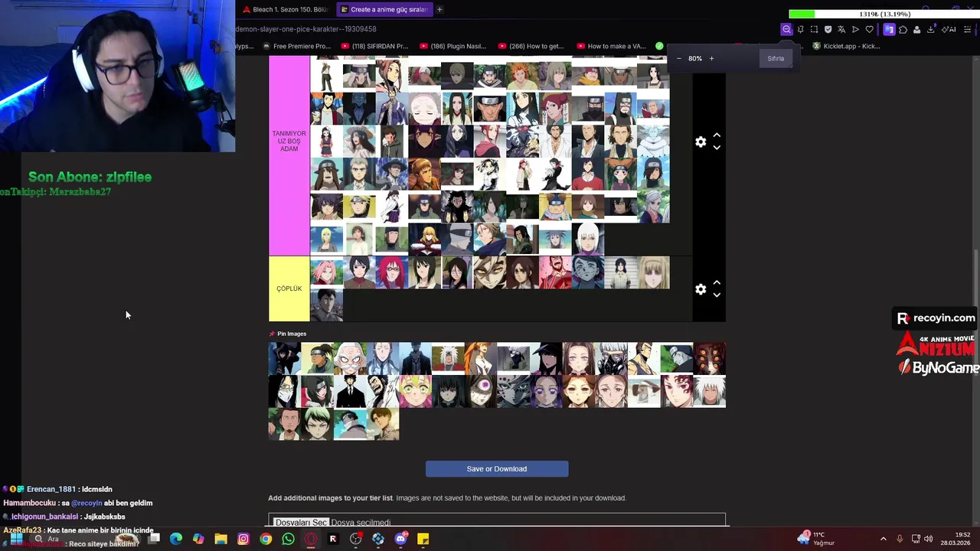Open Opera GX from taskbar
Image resolution: width=980 pixels, height=551 pixels.
311,539
